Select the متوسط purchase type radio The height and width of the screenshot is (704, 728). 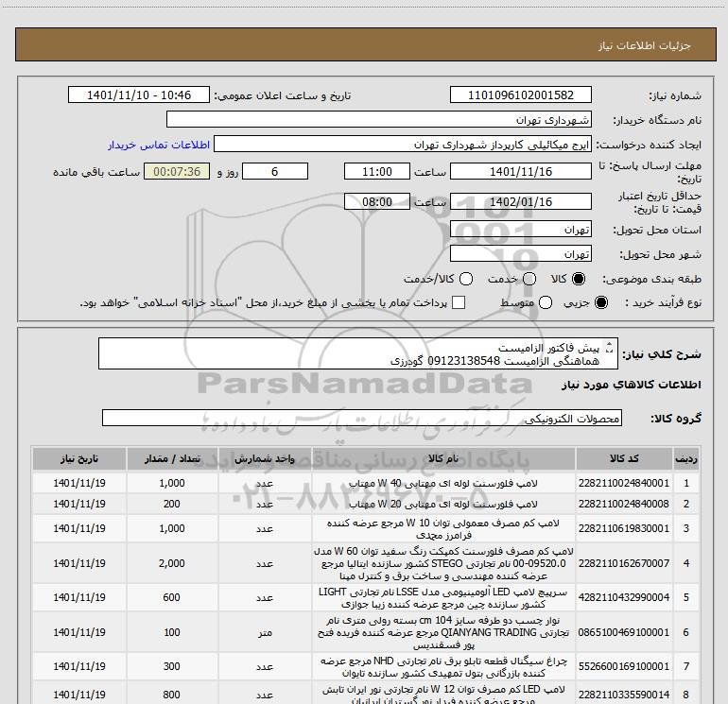pos(546,303)
